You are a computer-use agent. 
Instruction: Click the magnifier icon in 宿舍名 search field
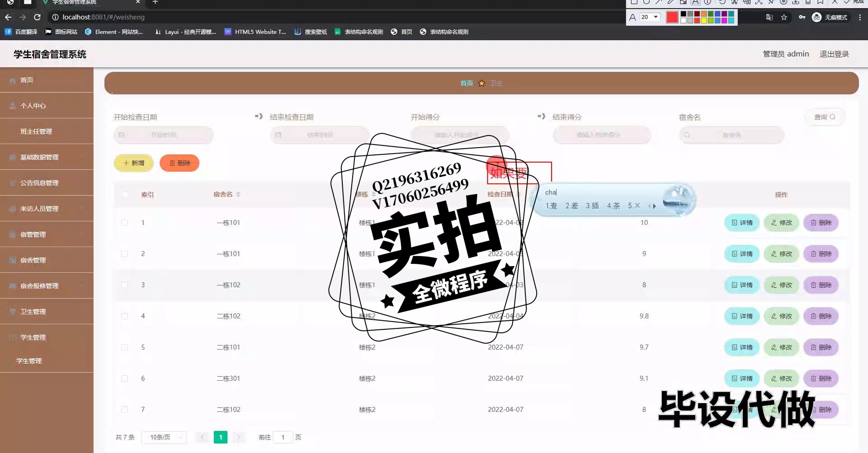click(x=687, y=135)
